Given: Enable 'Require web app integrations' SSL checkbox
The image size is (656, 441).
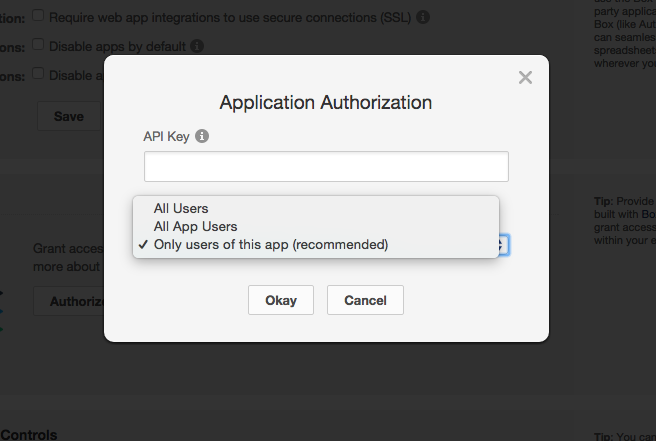Looking at the screenshot, I should pos(38,15).
